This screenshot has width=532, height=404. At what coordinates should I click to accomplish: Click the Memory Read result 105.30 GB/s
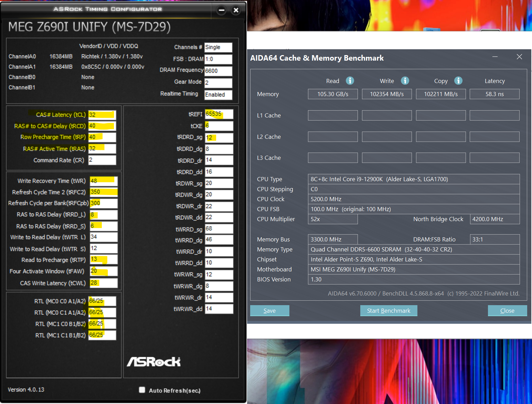point(333,94)
